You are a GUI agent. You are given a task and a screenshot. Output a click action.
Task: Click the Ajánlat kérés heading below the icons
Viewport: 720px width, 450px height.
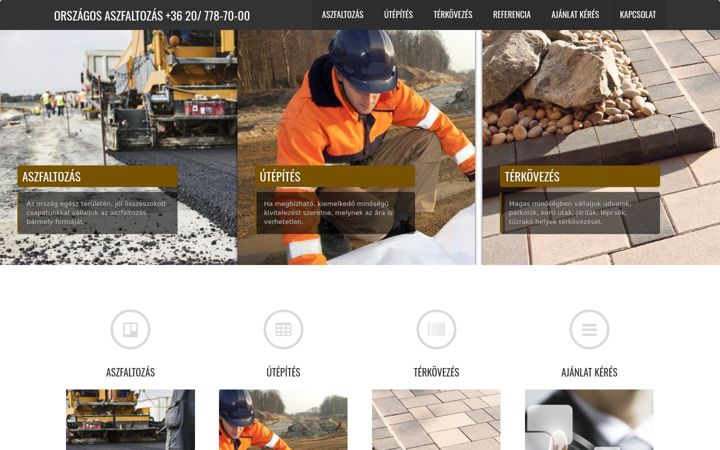[589, 372]
